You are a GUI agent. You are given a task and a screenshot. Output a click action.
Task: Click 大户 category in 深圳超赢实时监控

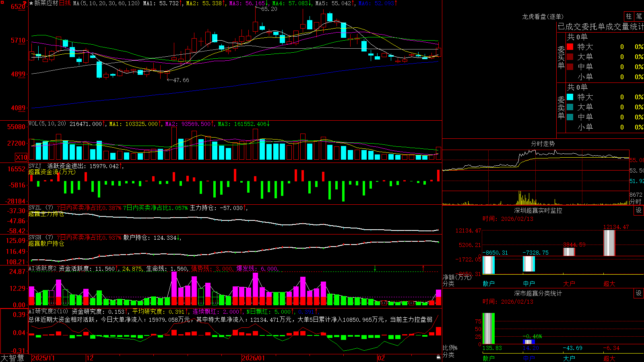569,284
